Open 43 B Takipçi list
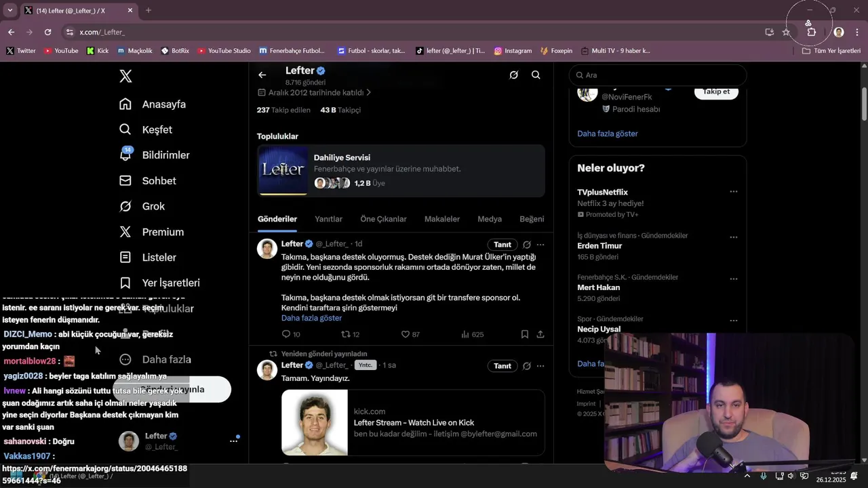 (340, 110)
